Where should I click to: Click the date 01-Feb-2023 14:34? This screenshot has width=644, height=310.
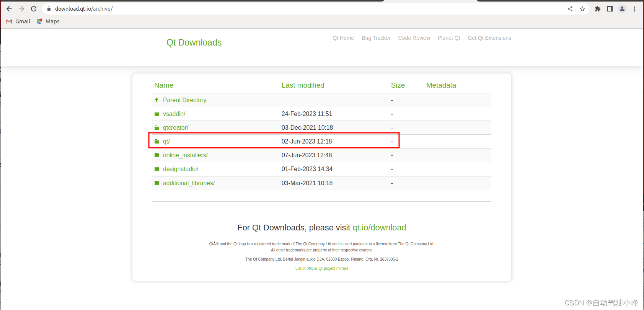[307, 169]
